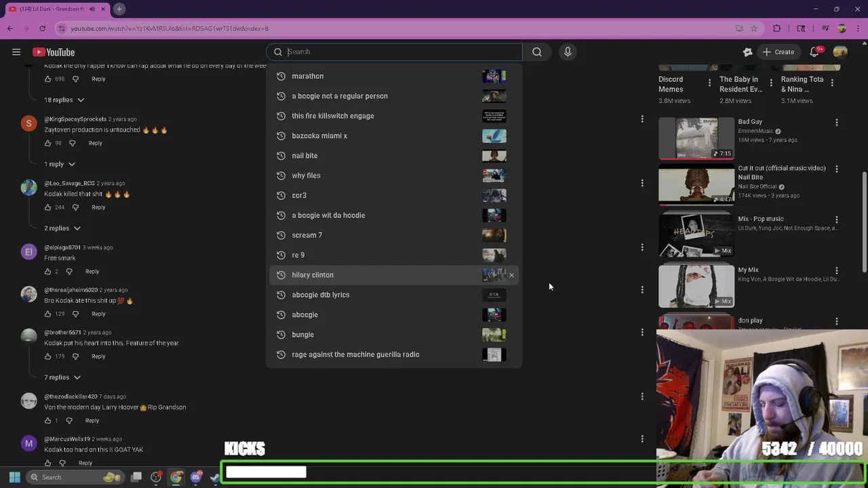Go to the YouTube home logo
The image size is (868, 488).
54,52
